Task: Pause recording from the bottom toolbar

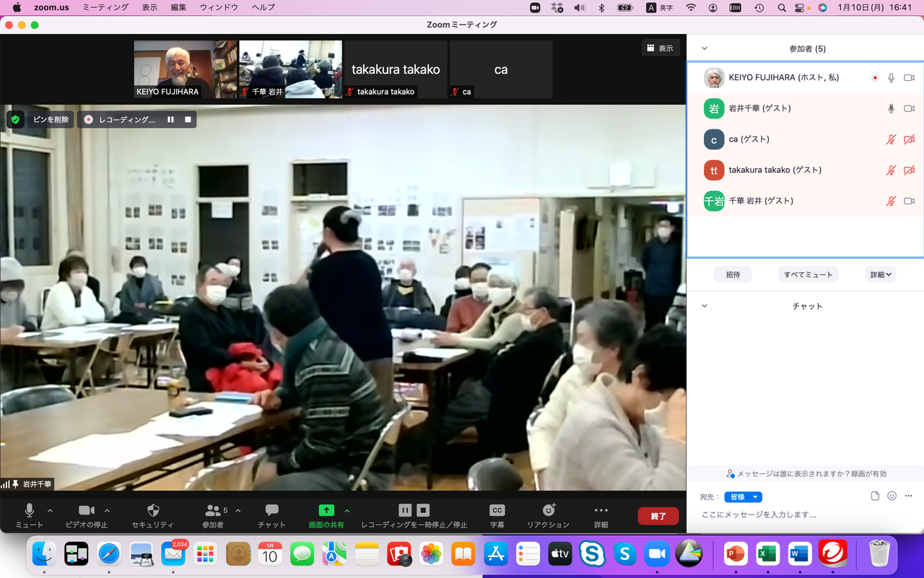Action: coord(405,509)
